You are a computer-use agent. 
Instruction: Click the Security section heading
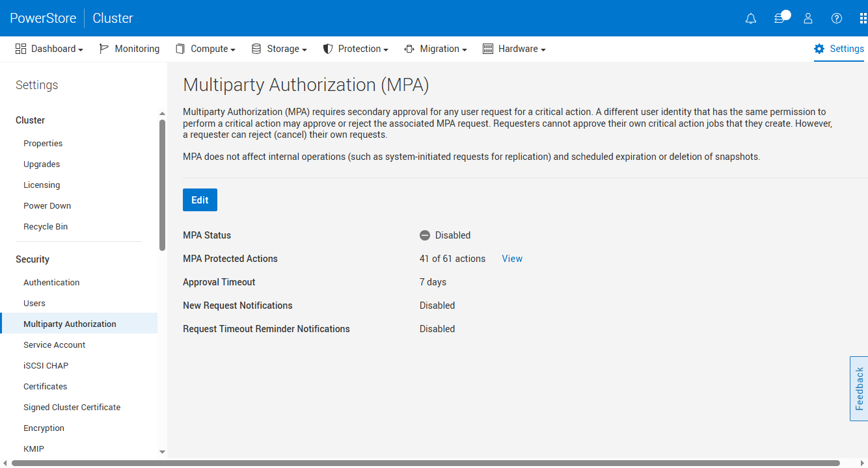[x=33, y=259]
